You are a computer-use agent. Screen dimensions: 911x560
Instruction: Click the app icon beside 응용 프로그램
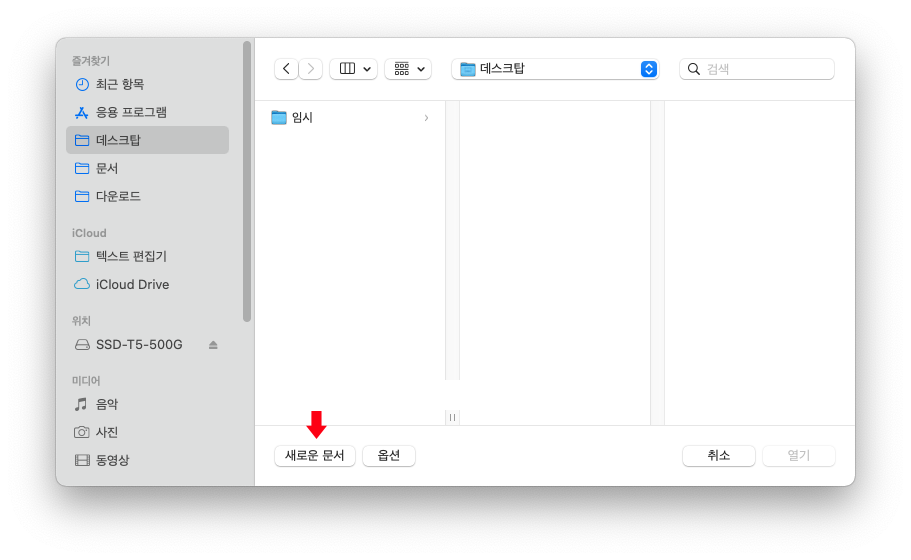[x=82, y=113]
